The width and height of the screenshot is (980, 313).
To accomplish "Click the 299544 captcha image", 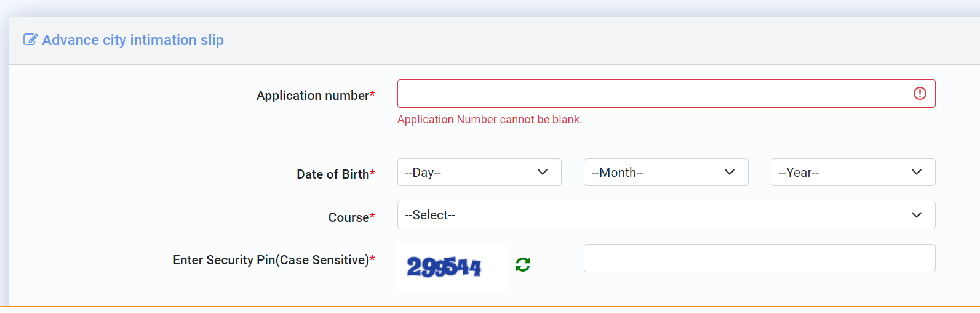I will [x=453, y=267].
